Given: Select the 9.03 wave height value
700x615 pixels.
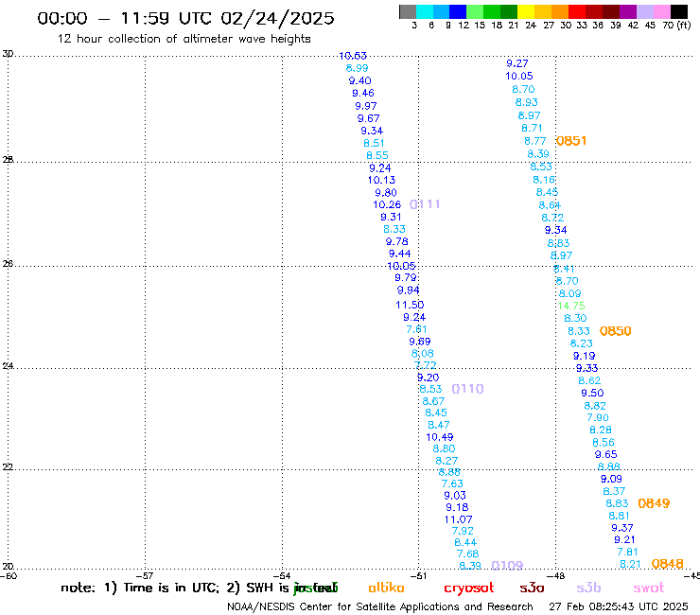Looking at the screenshot, I should [x=455, y=496].
